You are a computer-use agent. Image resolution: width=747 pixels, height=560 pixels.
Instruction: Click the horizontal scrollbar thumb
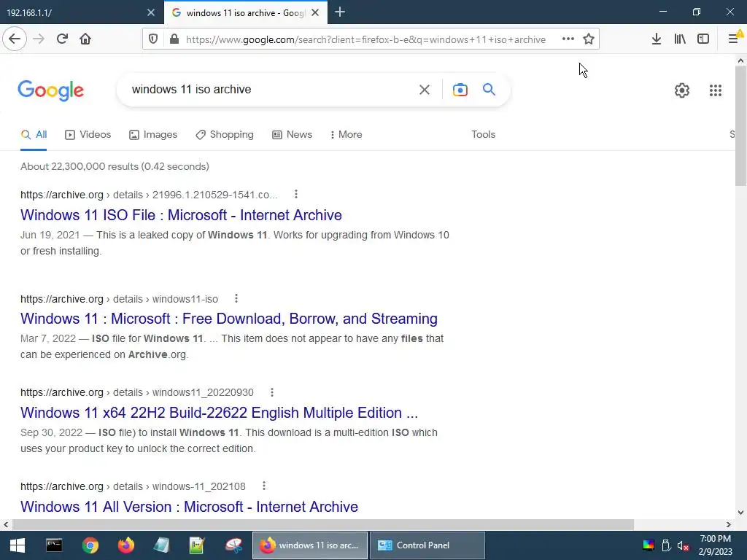(x=323, y=524)
